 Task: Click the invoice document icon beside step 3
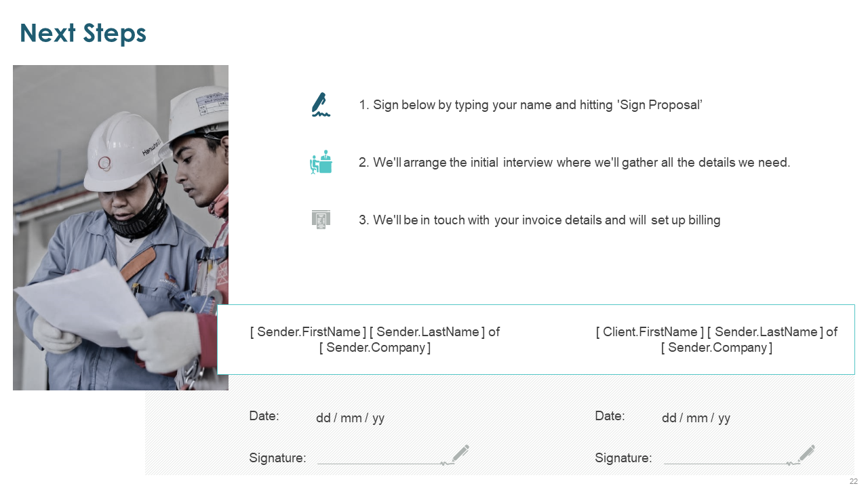coord(321,220)
